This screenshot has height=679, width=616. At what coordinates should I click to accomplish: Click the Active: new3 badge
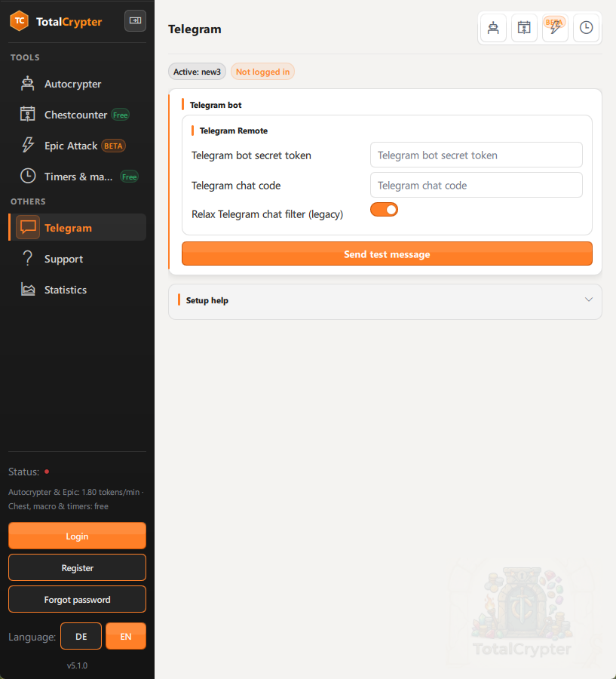(x=197, y=72)
